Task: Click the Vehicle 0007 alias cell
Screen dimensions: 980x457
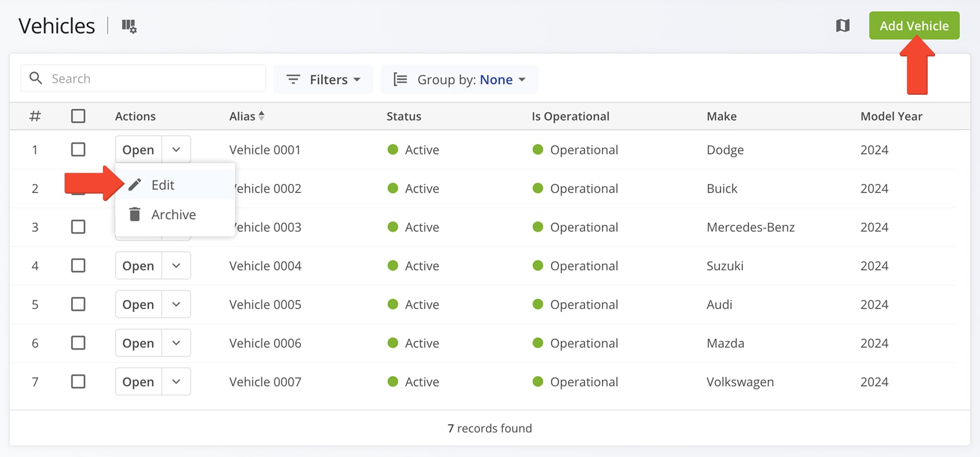Action: coord(265,382)
